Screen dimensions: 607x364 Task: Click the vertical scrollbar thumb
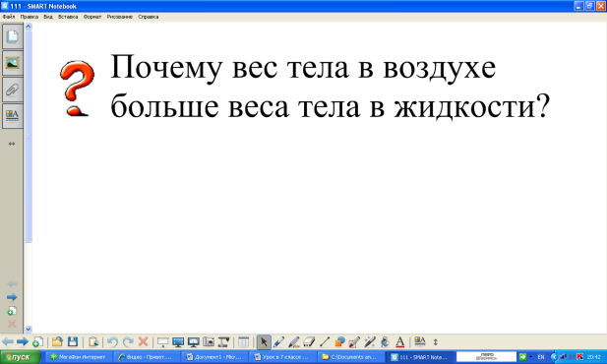click(x=29, y=137)
